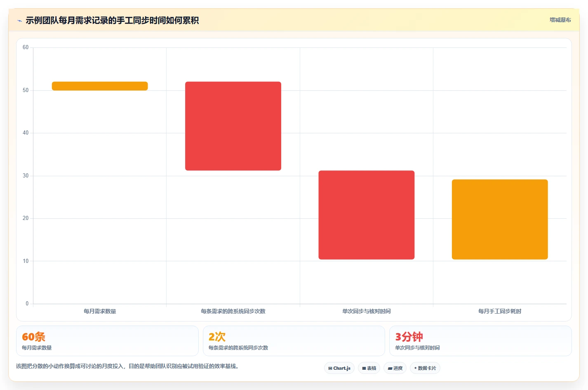
Task: Click the footnote starting 该图把分散的小动作
Action: click(127, 366)
